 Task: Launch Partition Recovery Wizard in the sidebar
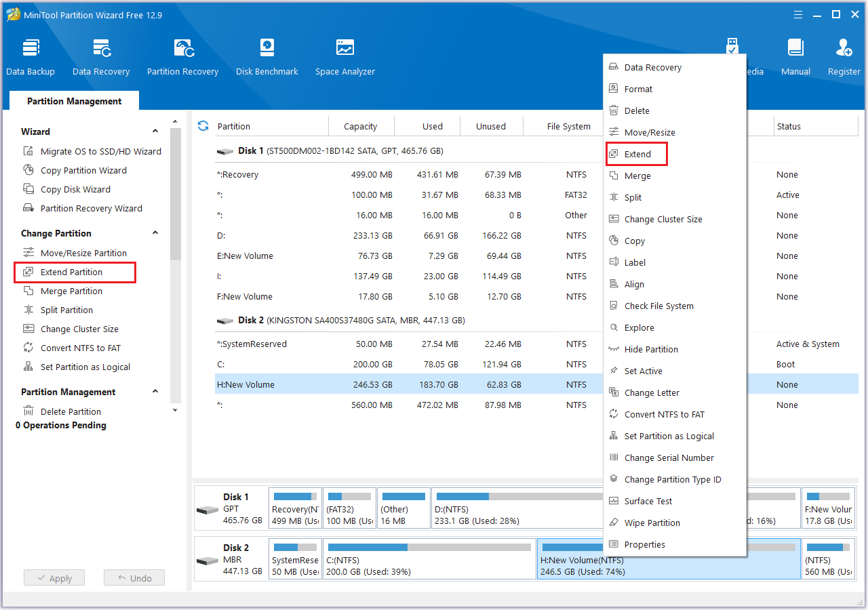[x=83, y=208]
